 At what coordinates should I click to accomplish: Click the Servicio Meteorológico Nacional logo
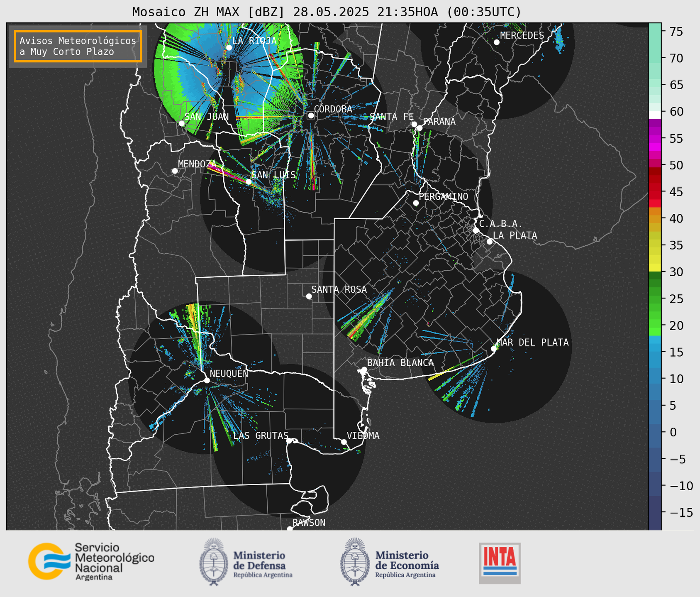[x=91, y=561]
